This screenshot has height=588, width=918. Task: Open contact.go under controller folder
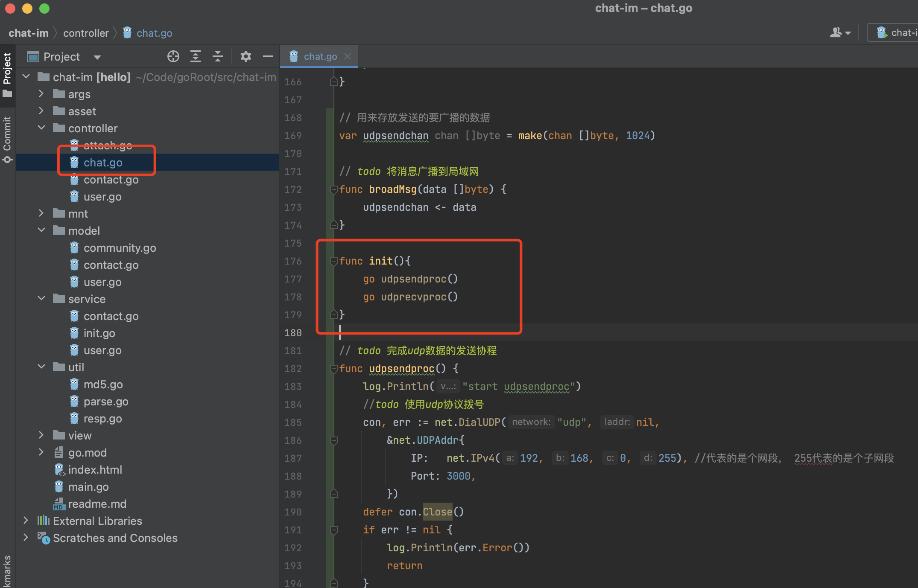(x=111, y=180)
